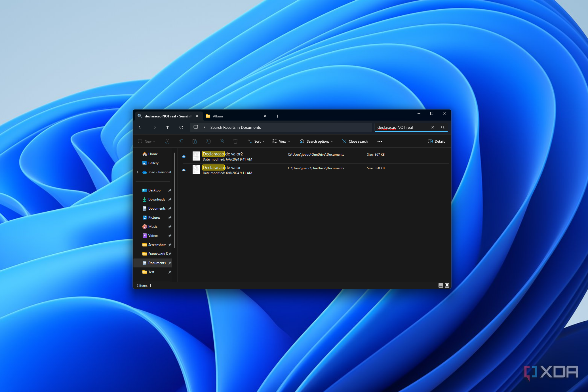588x392 pixels.
Task: Toggle the Details pane
Action: pyautogui.click(x=437, y=141)
